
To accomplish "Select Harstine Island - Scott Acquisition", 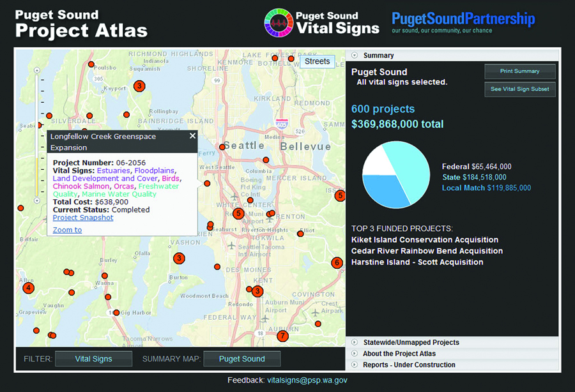I will click(x=417, y=262).
